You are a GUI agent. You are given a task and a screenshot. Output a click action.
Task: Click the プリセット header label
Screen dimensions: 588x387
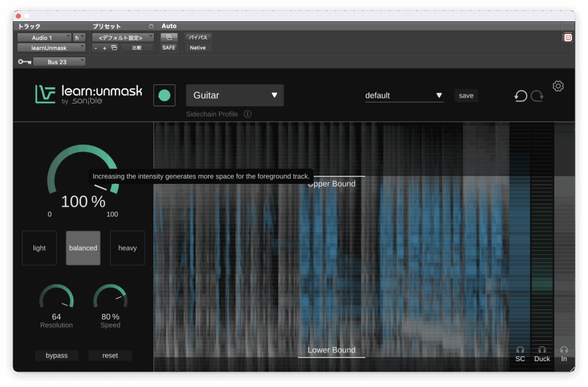107,26
